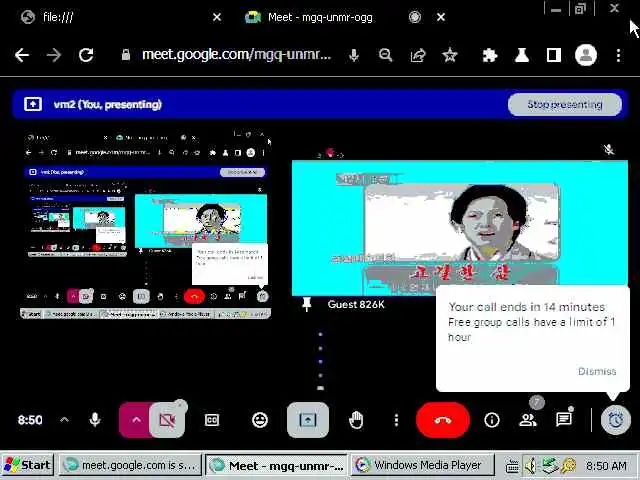Screen dimensions: 640x480
Task: Open the Windows Start menu
Action: pos(28,465)
